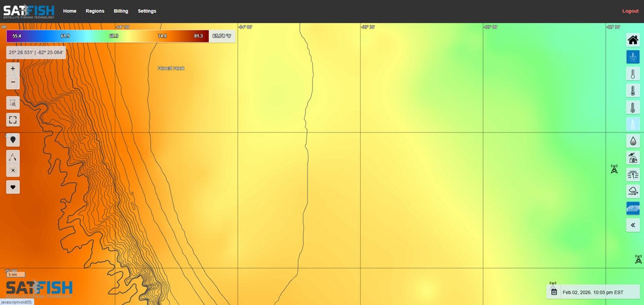Screen dimensions: 644x305
Task: Zoom in with the plus button
Action: pos(13,69)
